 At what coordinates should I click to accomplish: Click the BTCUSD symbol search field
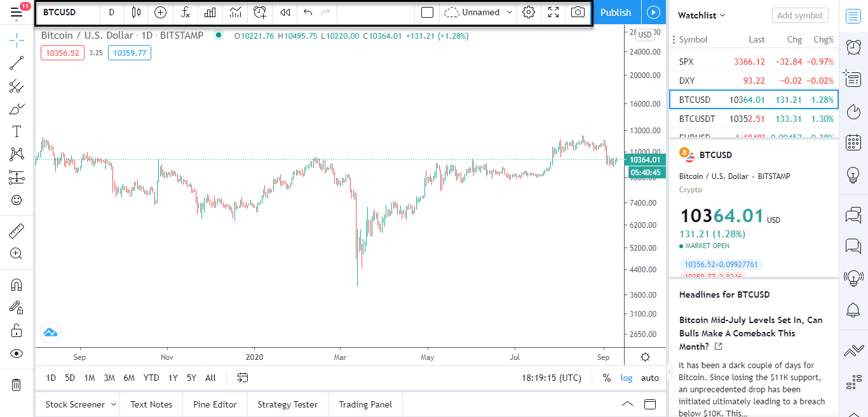[x=67, y=12]
